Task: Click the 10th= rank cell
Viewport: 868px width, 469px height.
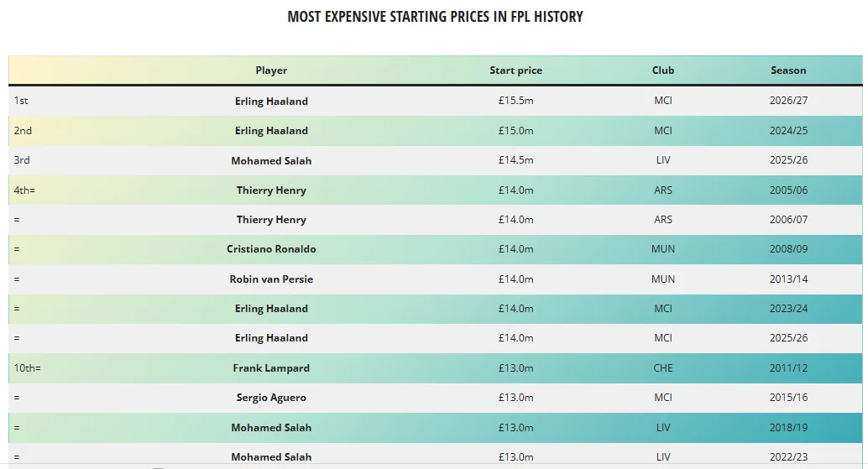Action: tap(27, 368)
